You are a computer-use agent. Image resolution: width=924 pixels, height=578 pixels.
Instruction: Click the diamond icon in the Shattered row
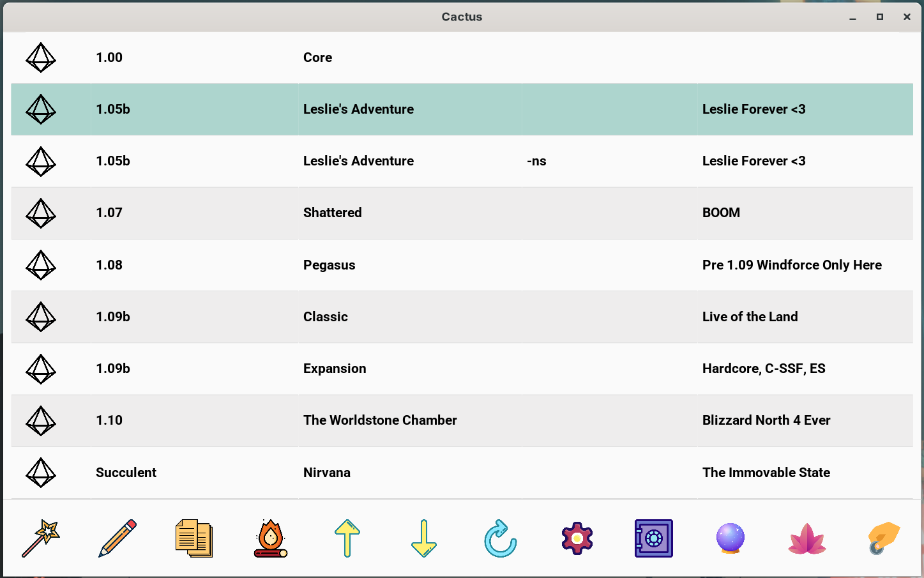click(x=41, y=213)
